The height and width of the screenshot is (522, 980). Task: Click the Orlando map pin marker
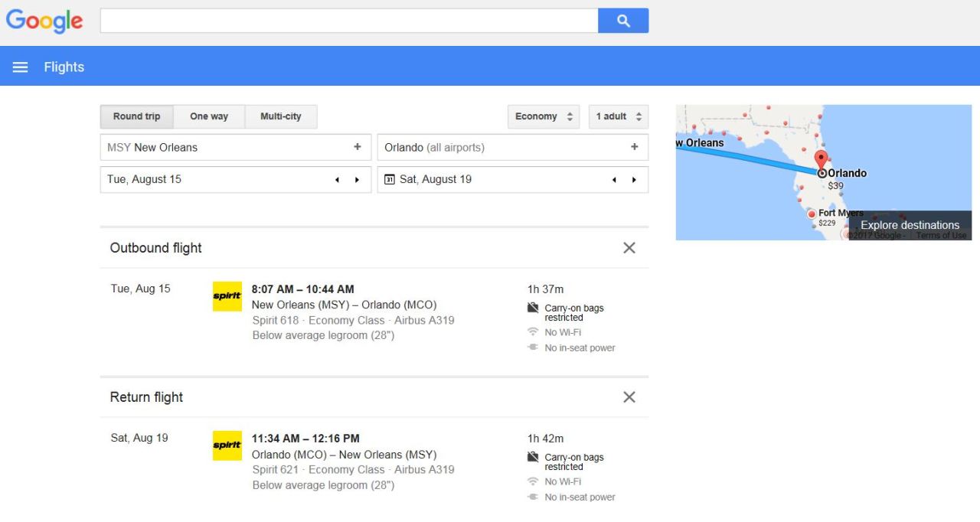822,161
